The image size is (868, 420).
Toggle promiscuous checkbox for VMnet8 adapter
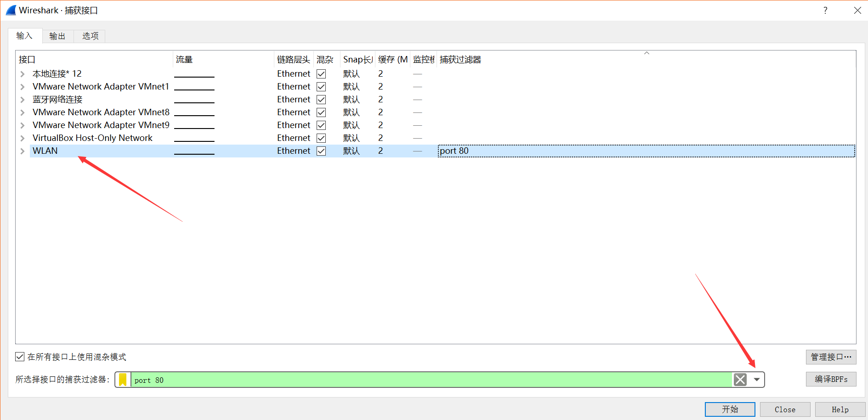(321, 112)
